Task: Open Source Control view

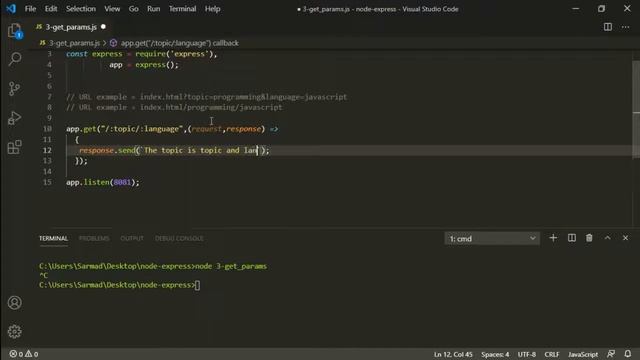Action: [15, 89]
